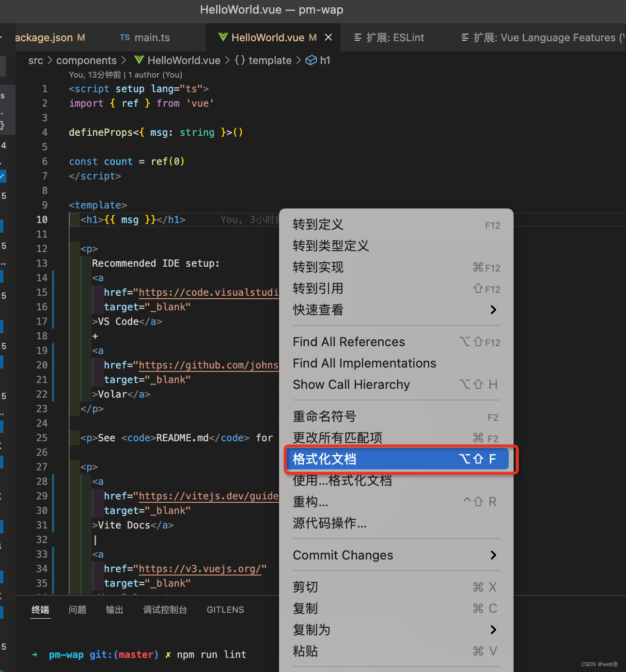Click the GitLens author annotation line

pyautogui.click(x=125, y=75)
